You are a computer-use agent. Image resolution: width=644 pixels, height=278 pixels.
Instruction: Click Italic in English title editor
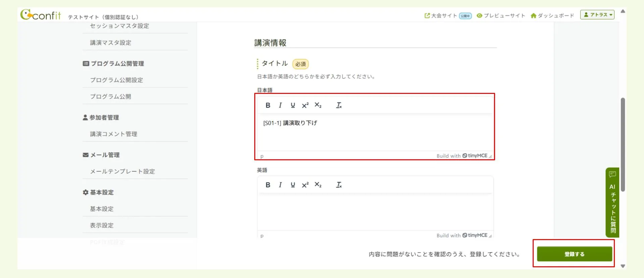[x=280, y=185]
